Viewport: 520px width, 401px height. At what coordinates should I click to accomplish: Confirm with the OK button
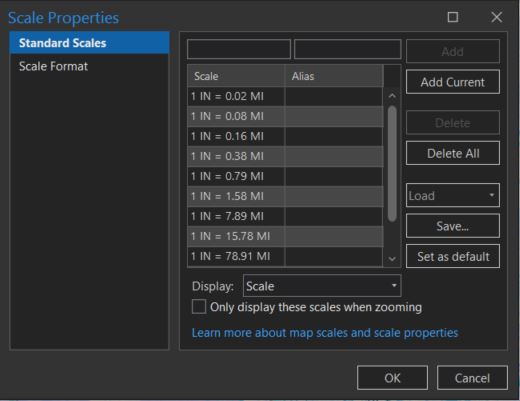(392, 378)
